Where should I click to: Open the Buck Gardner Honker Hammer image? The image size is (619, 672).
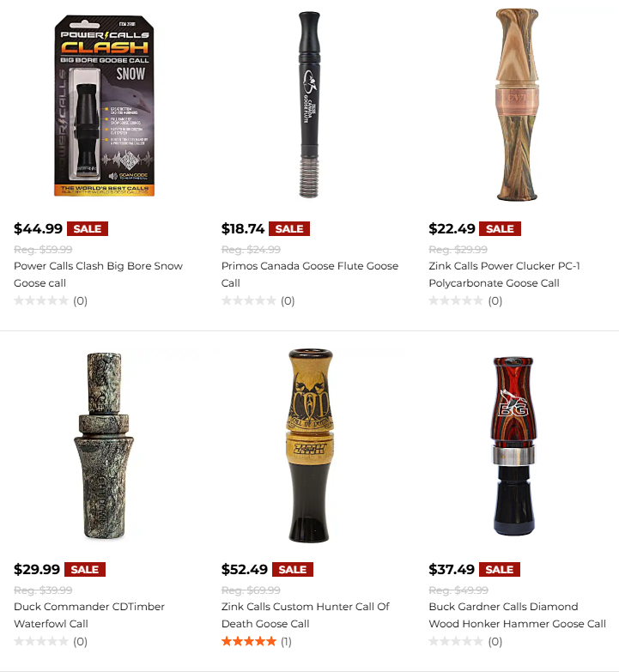tap(513, 446)
